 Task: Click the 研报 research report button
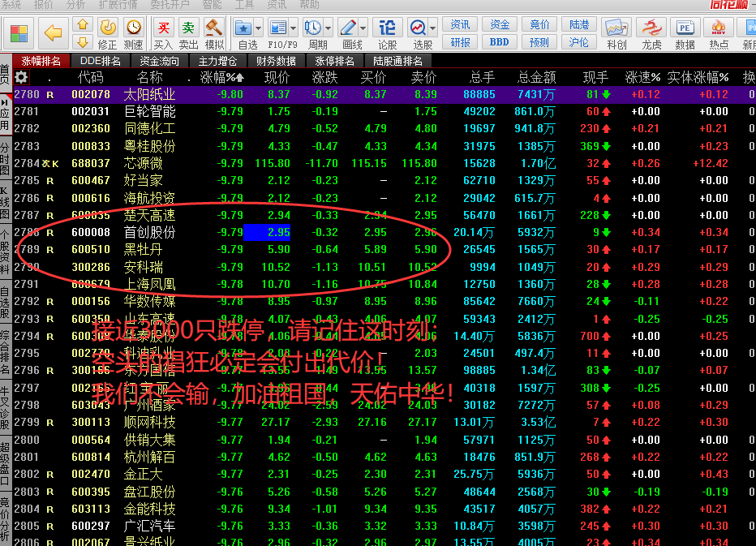tap(460, 42)
